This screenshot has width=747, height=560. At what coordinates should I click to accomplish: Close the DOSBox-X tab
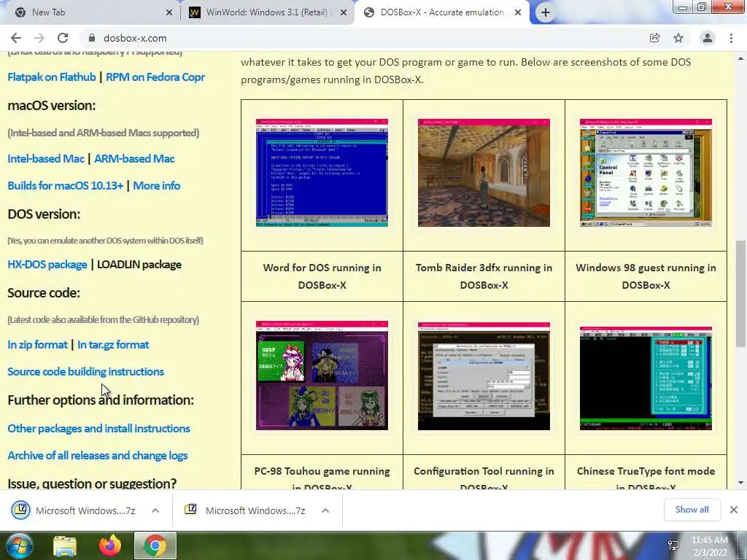tap(518, 12)
